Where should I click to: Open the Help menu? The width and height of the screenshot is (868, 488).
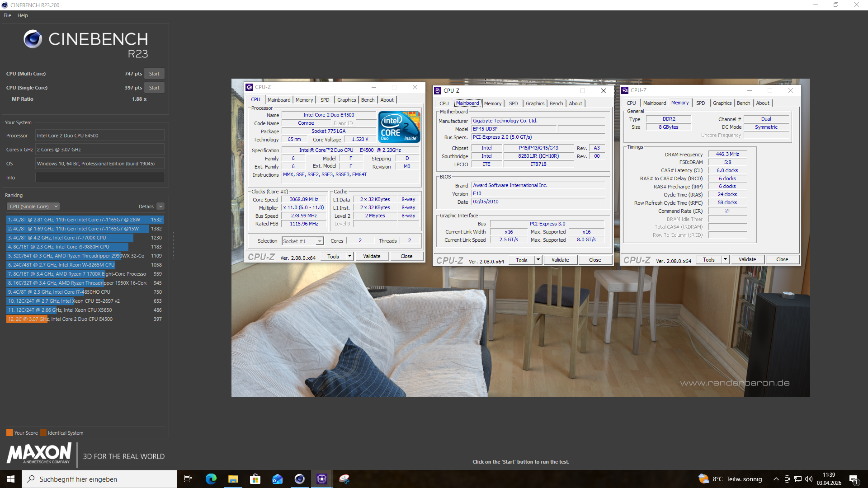click(x=23, y=15)
